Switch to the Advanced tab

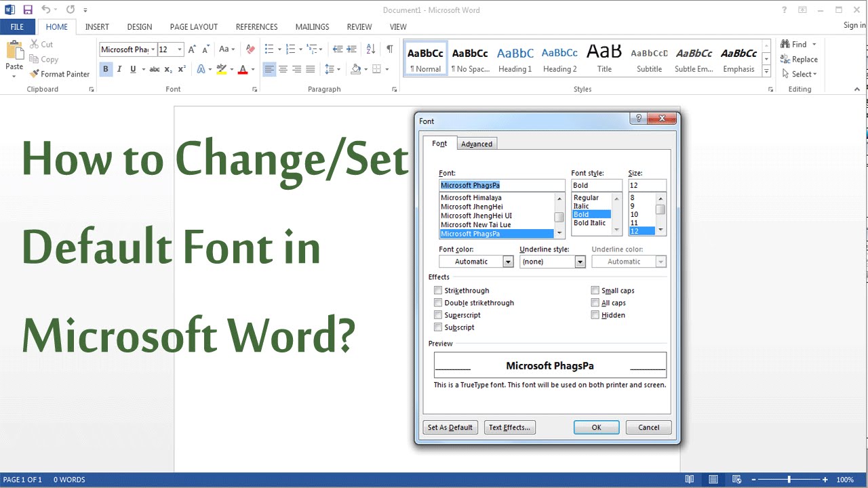pos(477,144)
